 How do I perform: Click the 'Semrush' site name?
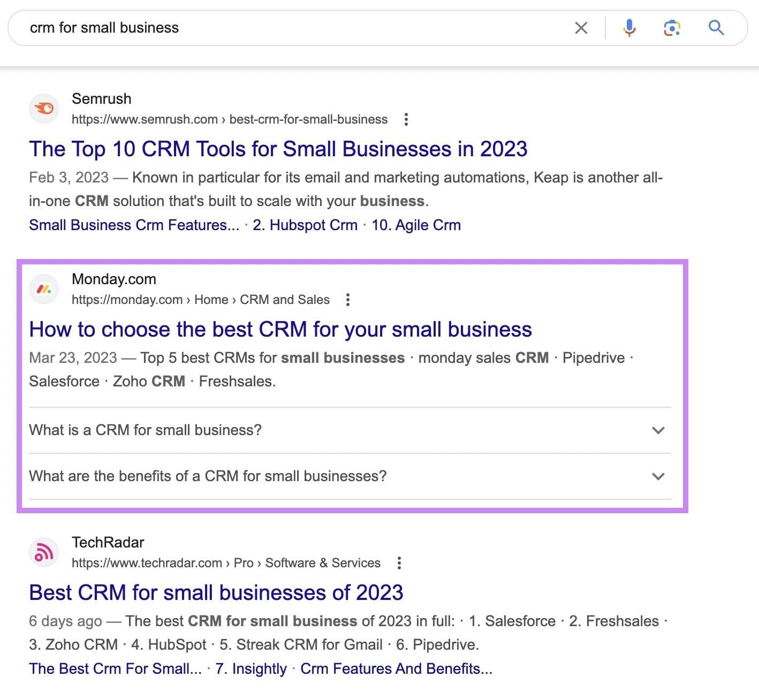tap(102, 99)
